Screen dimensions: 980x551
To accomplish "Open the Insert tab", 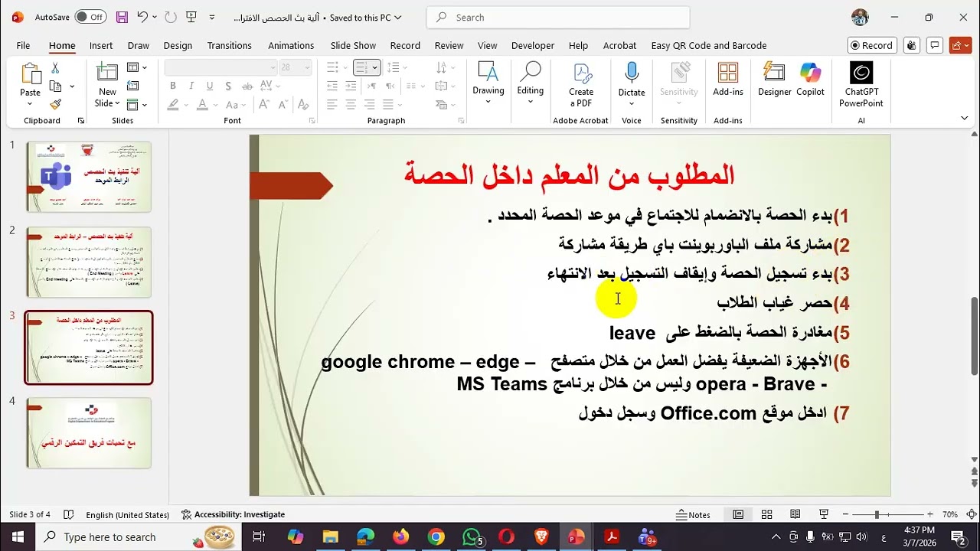I will [101, 45].
